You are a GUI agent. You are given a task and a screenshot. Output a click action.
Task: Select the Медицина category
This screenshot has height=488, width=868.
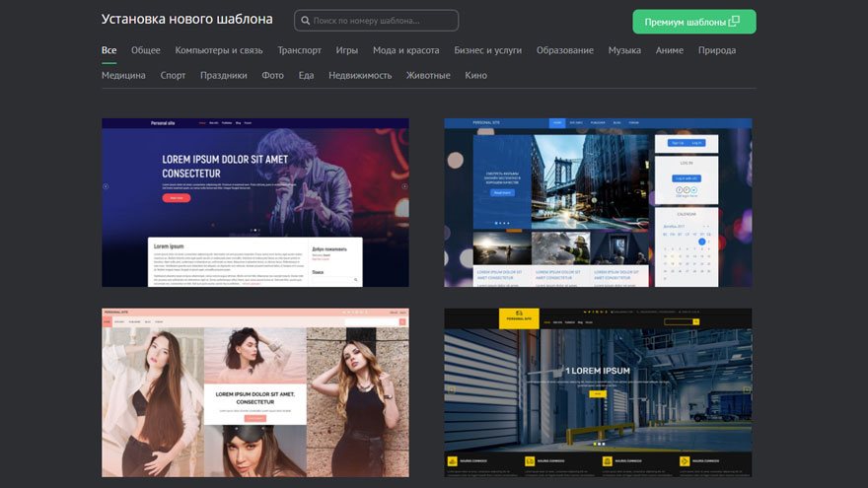(123, 75)
